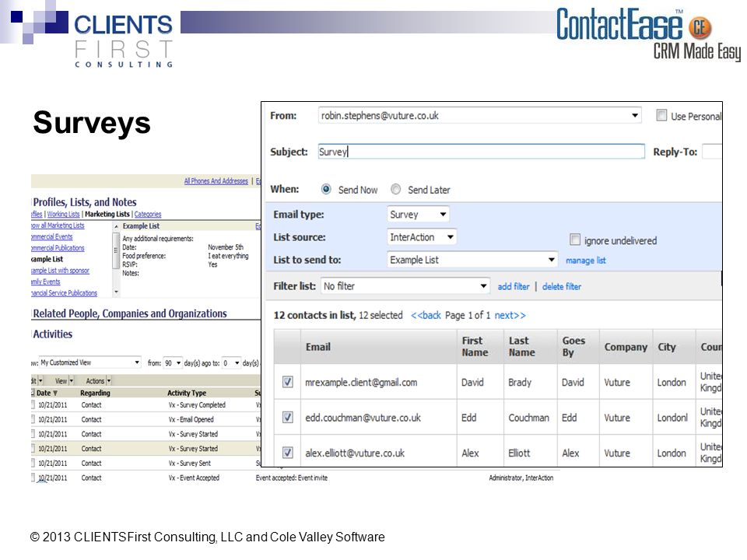Viewport: 747px width, 560px height.
Task: Click the Activities section heading
Action: coord(52,334)
